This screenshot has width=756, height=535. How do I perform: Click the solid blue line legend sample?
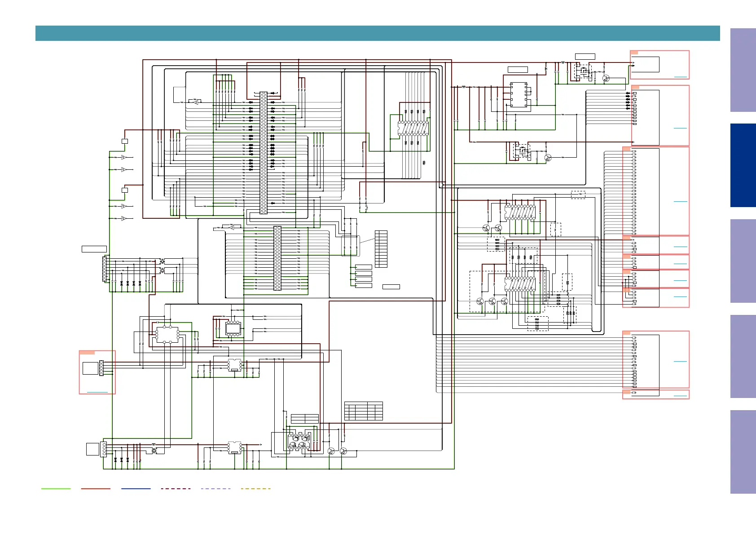point(136,489)
